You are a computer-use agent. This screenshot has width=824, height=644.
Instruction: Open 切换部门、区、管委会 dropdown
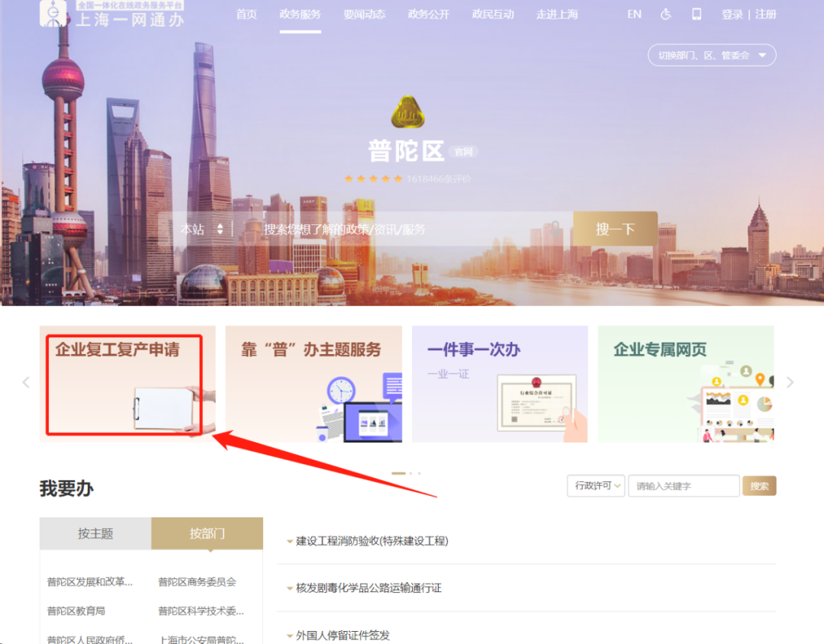tap(711, 55)
